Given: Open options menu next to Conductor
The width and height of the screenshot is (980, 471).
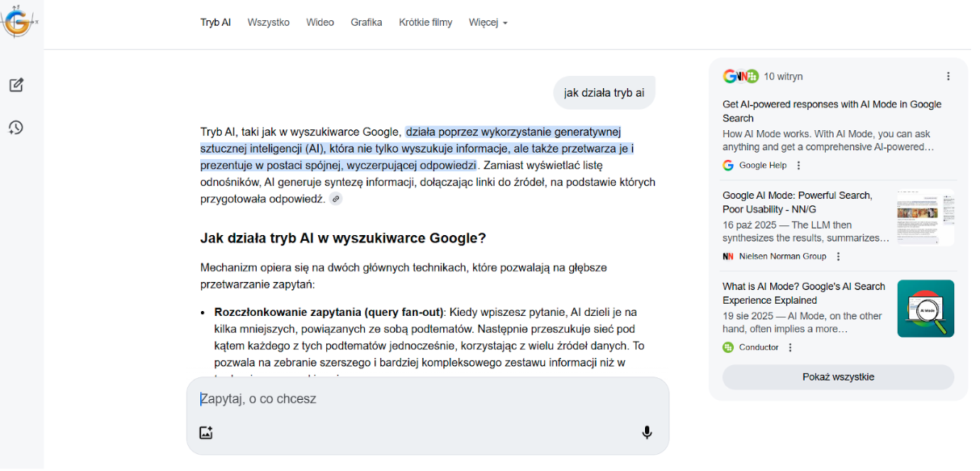Looking at the screenshot, I should coord(790,347).
